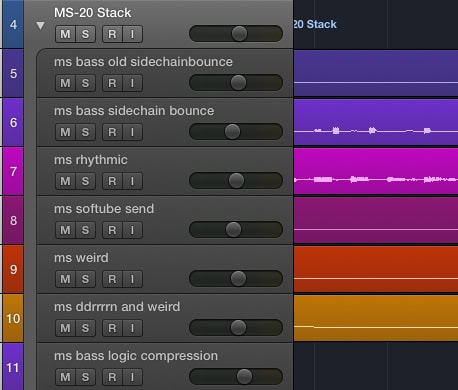Click the ms softube send volume knob
Screen dimensions: 458x390
point(233,230)
